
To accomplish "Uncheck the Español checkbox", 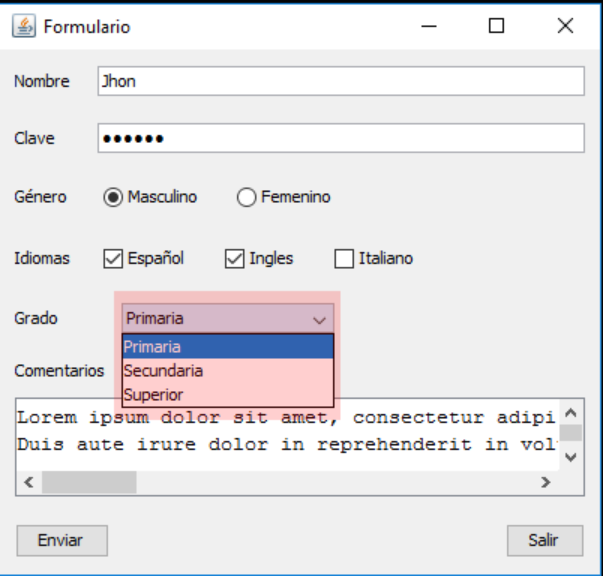I will [x=113, y=258].
